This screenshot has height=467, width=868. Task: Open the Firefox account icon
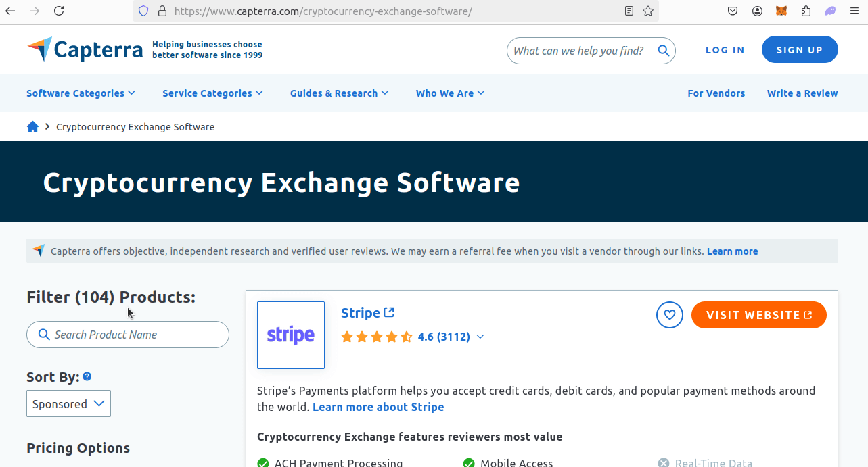click(757, 11)
